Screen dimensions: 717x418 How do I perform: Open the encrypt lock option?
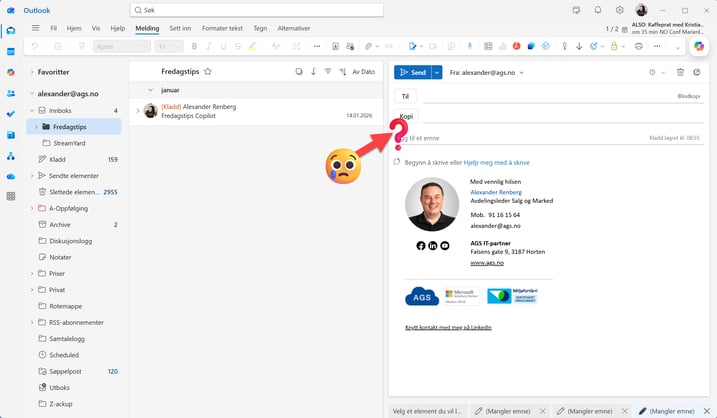pos(614,46)
